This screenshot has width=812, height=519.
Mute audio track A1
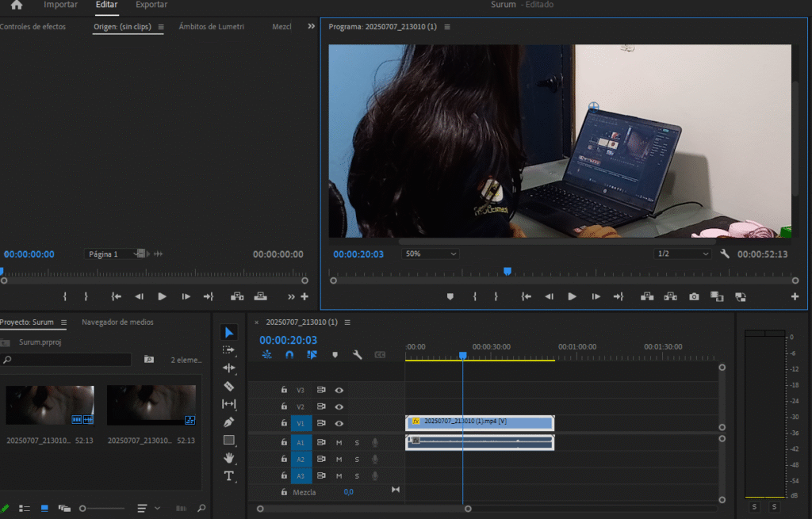pos(339,442)
